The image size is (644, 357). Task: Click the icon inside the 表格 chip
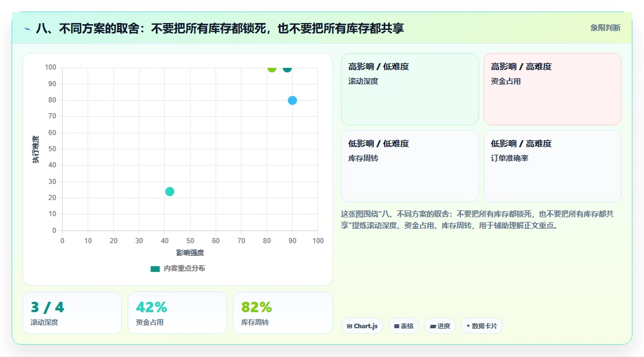coord(397,326)
